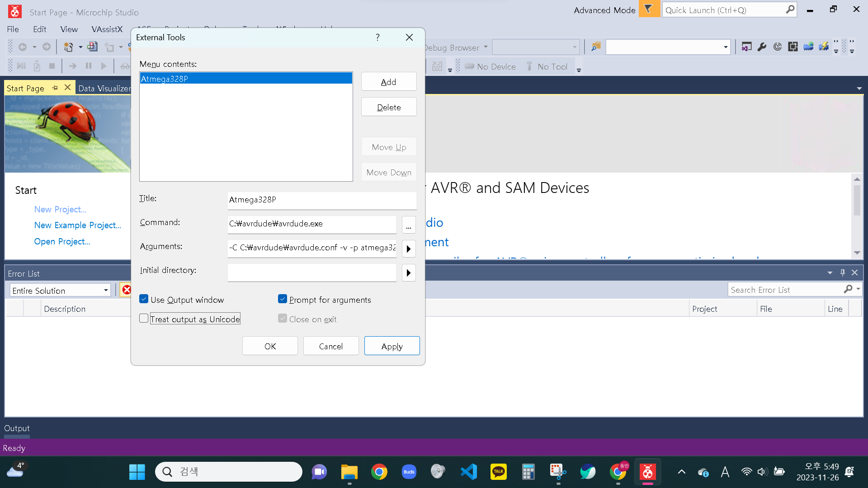868x488 pixels.
Task: Click the Device Programming lightning chip icon
Action: point(824,47)
